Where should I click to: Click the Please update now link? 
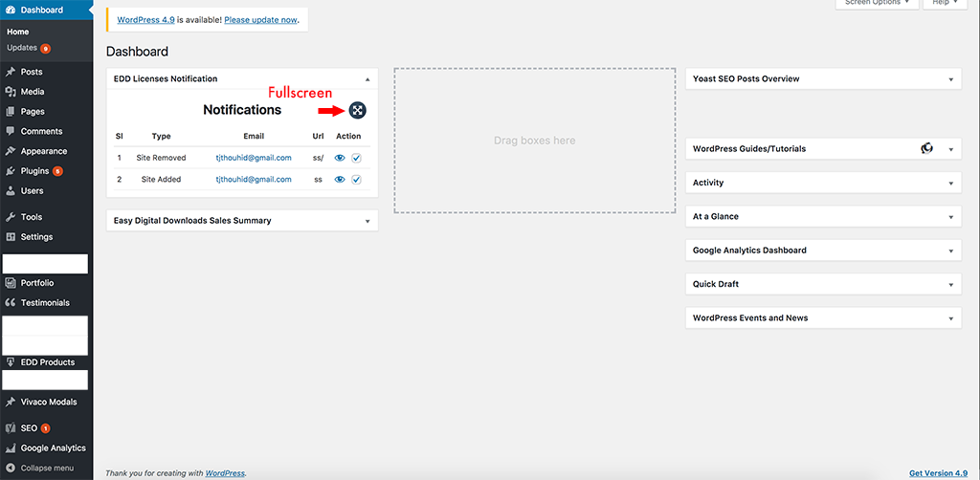[260, 20]
